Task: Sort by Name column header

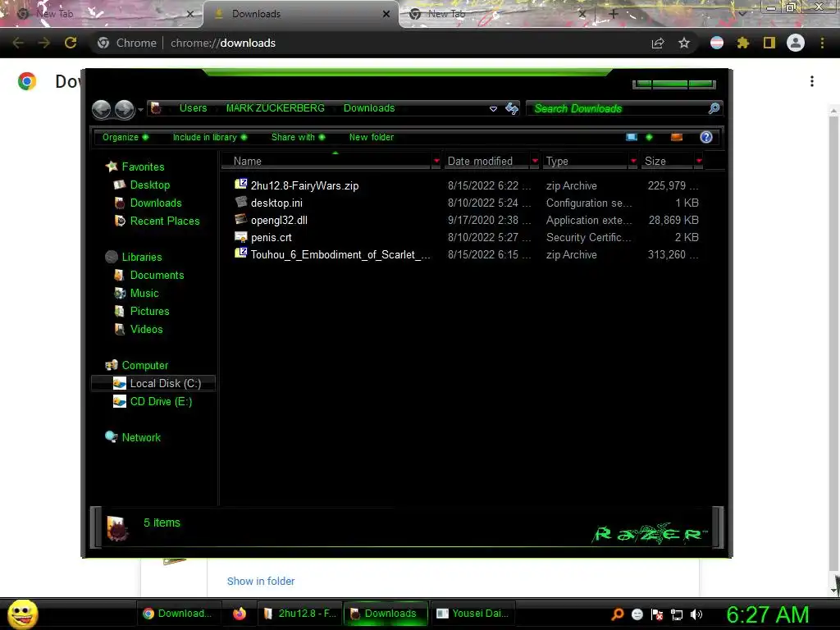Action: (x=326, y=162)
